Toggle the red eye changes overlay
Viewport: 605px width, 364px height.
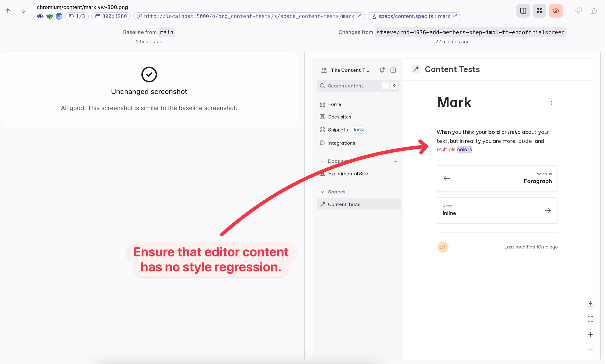556,10
